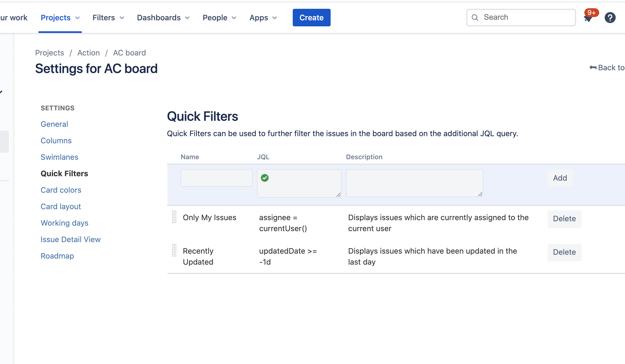This screenshot has width=625, height=364.
Task: Open the help question mark icon
Action: pyautogui.click(x=610, y=18)
